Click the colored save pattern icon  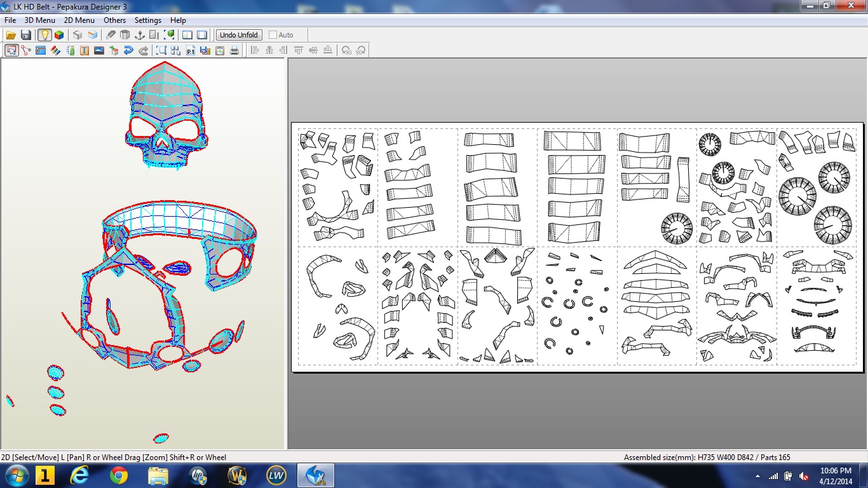tap(205, 50)
